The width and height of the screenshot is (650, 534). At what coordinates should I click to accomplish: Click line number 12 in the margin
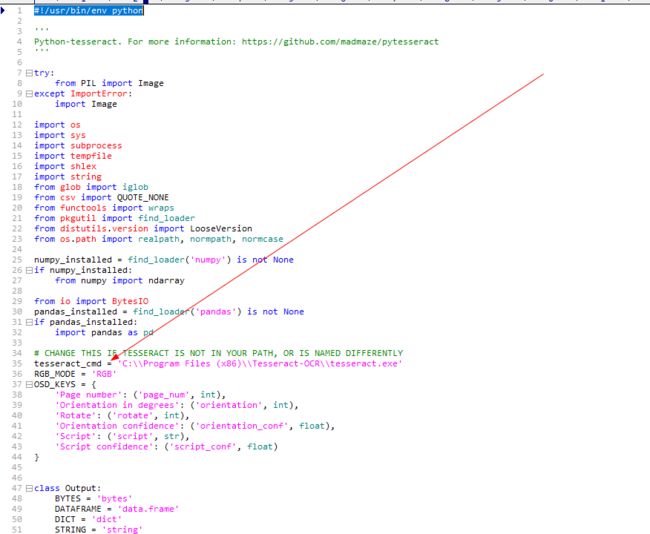click(x=17, y=125)
